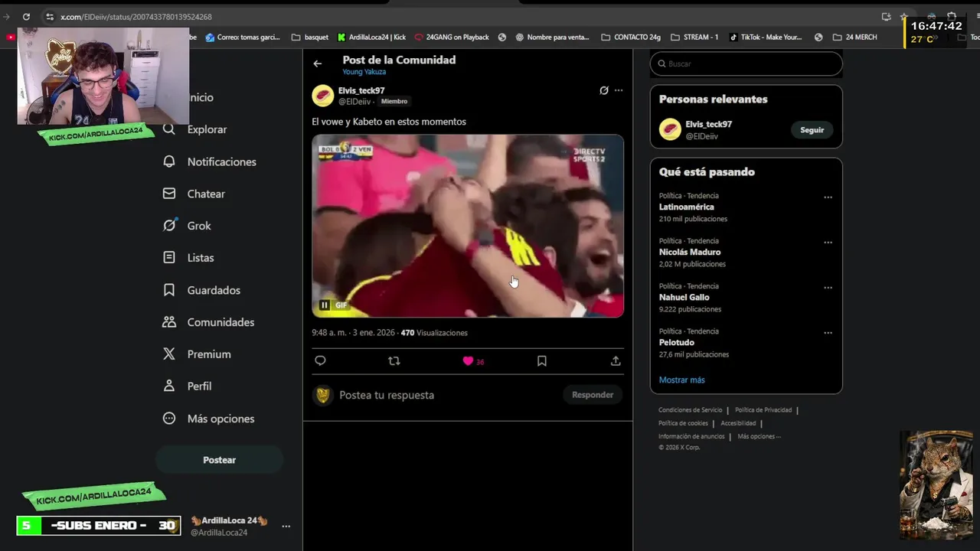Open the basquet bookmarks folder

coord(310,37)
